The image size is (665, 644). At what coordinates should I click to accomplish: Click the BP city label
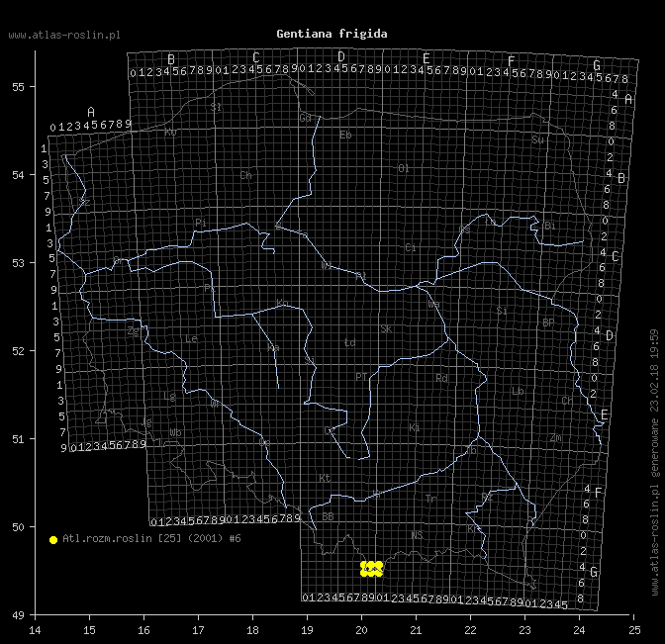(548, 322)
